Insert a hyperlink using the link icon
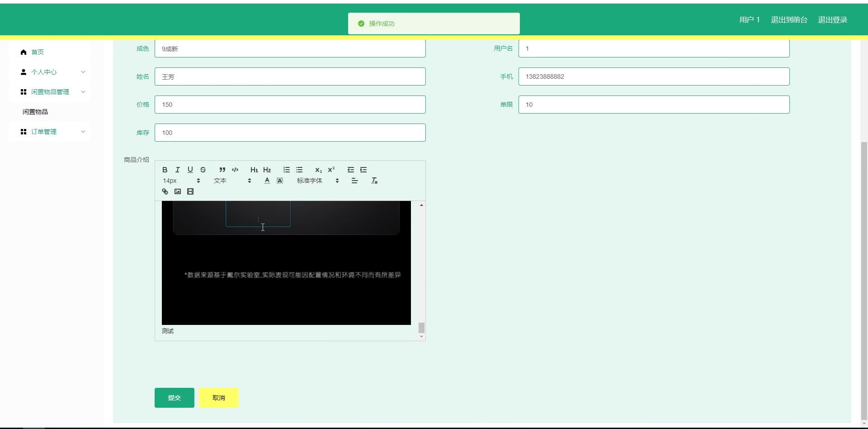This screenshot has height=429, width=868. pos(165,191)
